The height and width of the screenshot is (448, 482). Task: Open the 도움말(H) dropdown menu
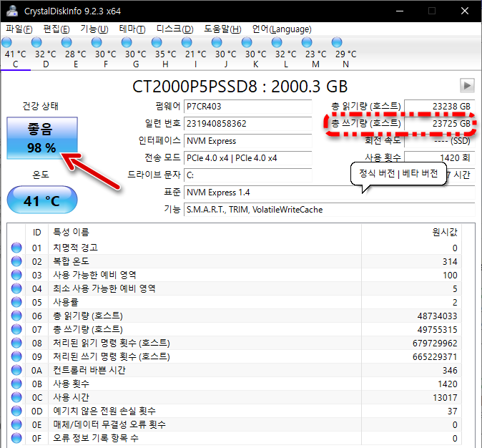[x=223, y=29]
